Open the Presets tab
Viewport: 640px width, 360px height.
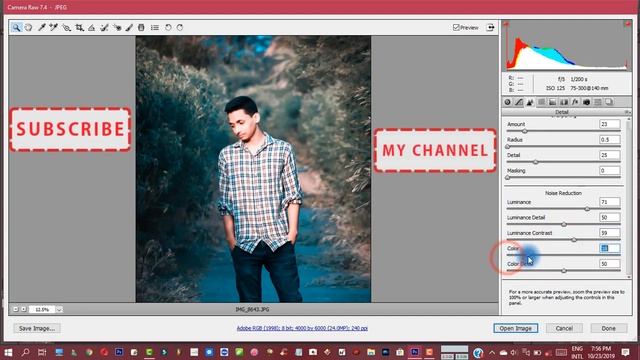598,102
